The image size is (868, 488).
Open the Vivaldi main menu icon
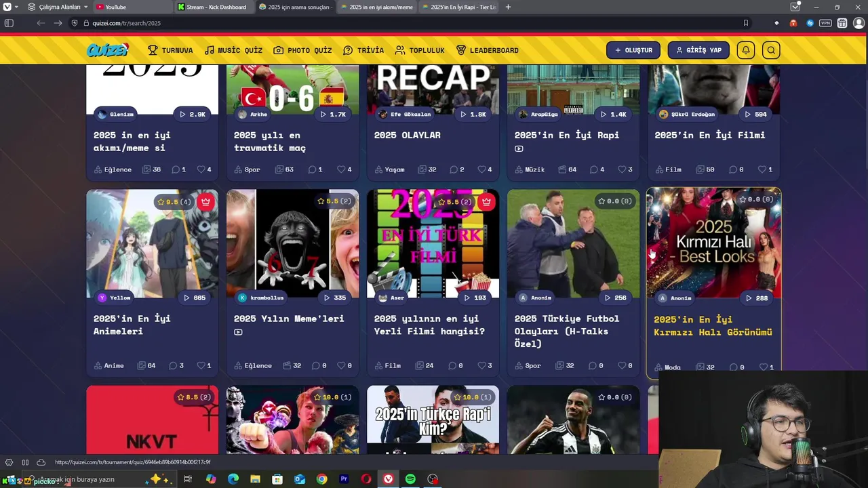tap(7, 7)
